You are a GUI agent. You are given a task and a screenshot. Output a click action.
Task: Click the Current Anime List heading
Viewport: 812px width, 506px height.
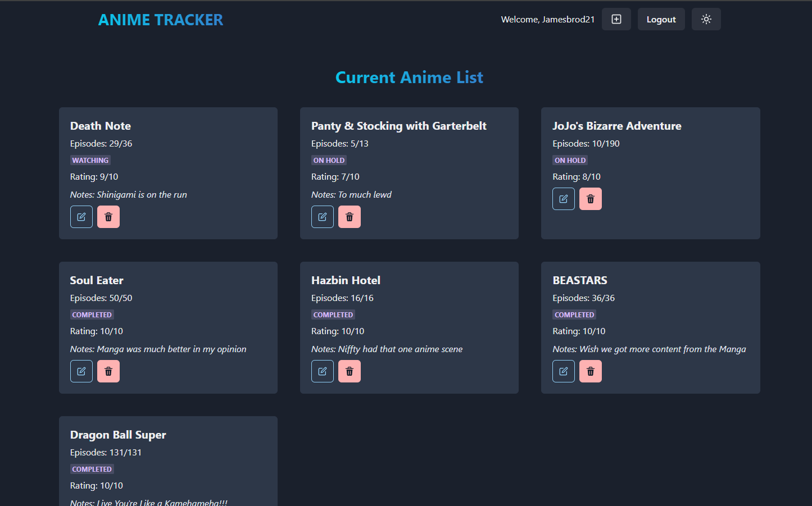[409, 78]
